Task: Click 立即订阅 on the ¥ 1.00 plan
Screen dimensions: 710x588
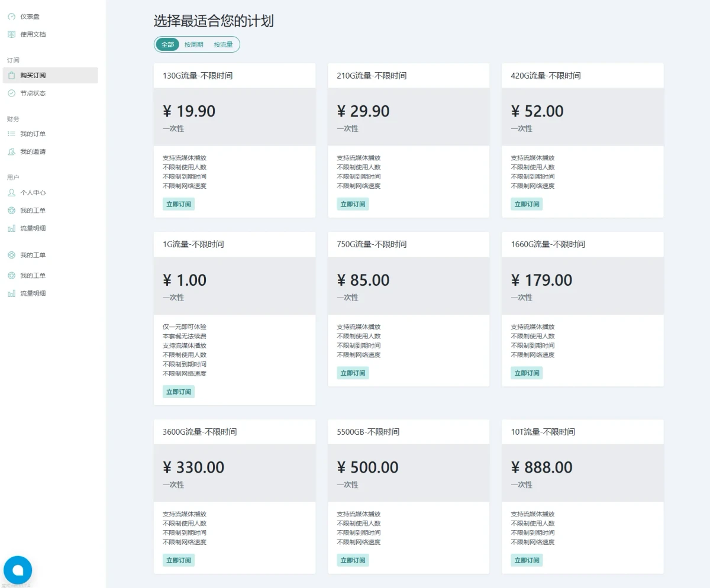Action: point(179,392)
